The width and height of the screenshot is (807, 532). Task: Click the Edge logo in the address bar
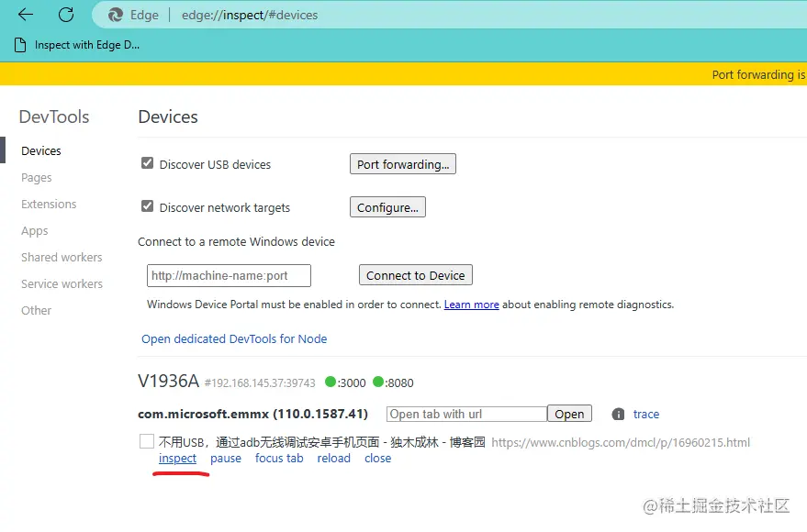pos(116,15)
